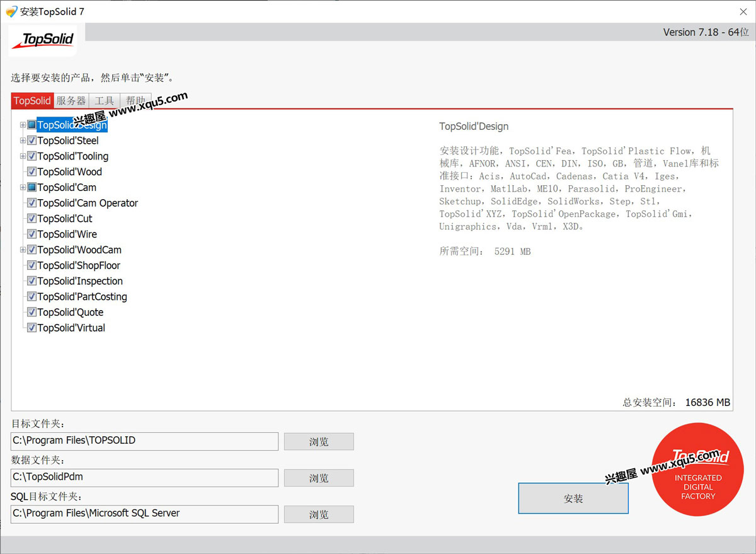The width and height of the screenshot is (756, 554).
Task: Click the C:\Program Files\TOPSOLID path field
Action: [x=145, y=441]
